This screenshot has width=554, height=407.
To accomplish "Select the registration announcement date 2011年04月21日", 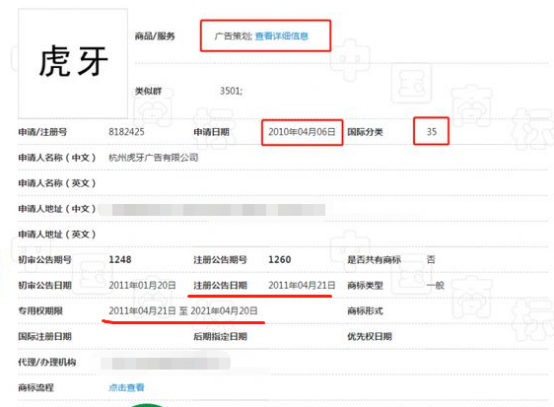I will click(302, 285).
